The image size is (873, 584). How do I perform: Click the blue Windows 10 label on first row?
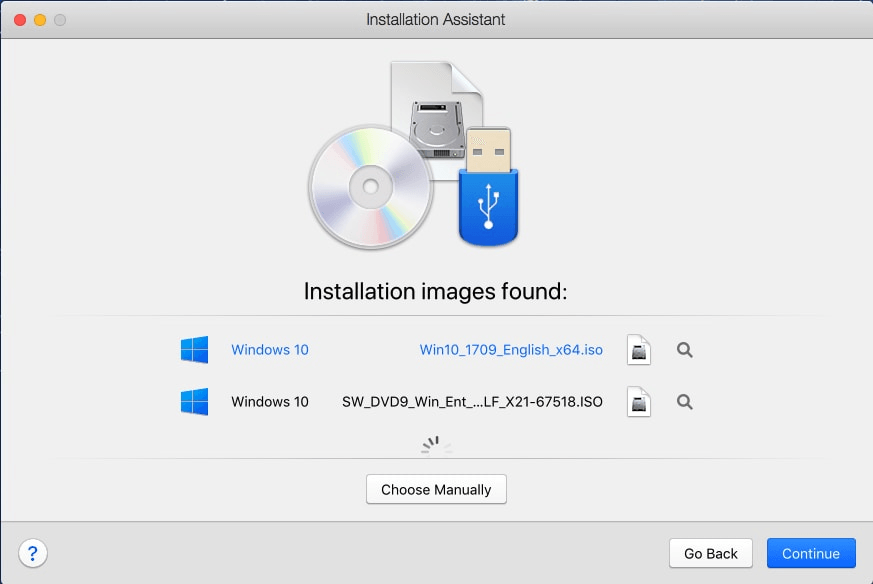coord(269,349)
